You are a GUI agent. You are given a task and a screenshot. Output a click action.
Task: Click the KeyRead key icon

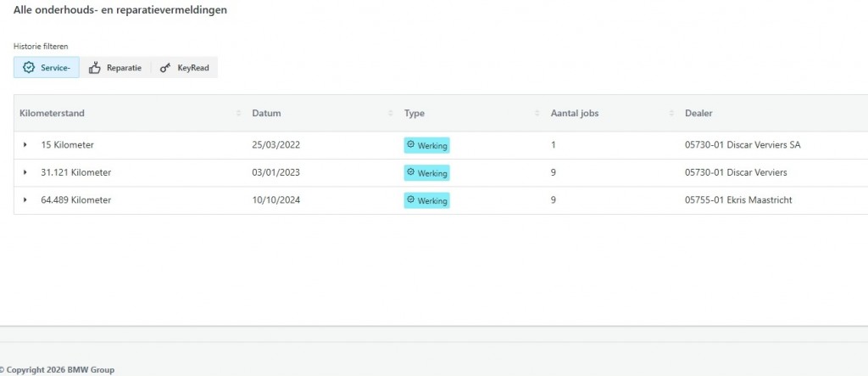click(165, 68)
